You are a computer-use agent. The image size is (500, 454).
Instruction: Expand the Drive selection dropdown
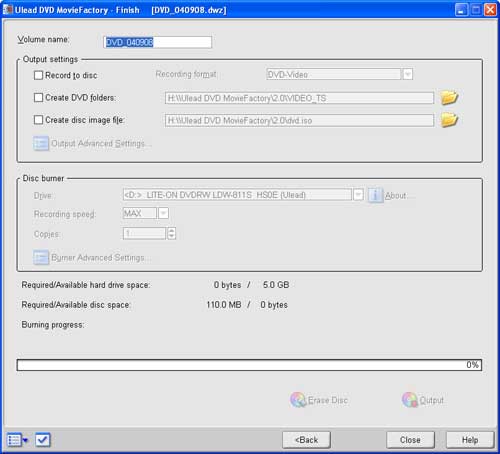pyautogui.click(x=358, y=195)
